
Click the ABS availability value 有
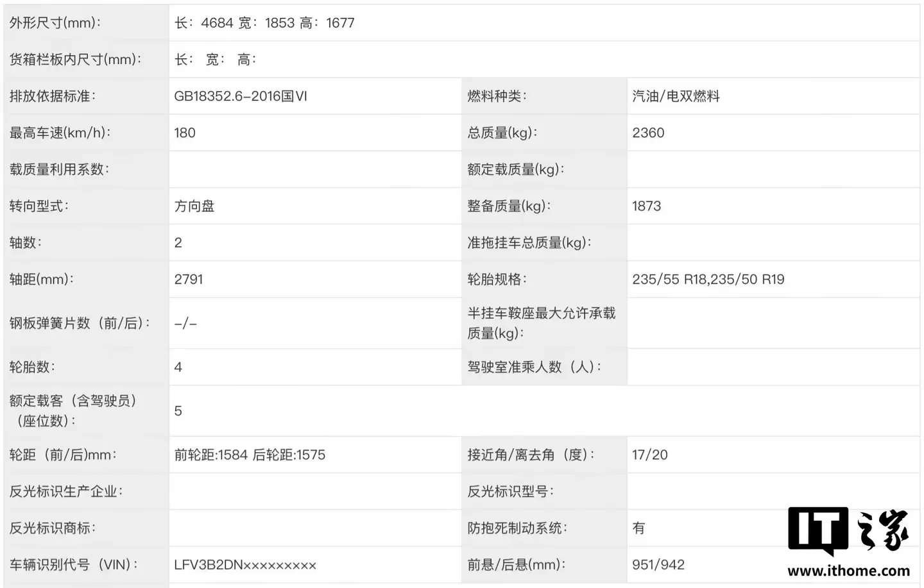click(x=638, y=528)
